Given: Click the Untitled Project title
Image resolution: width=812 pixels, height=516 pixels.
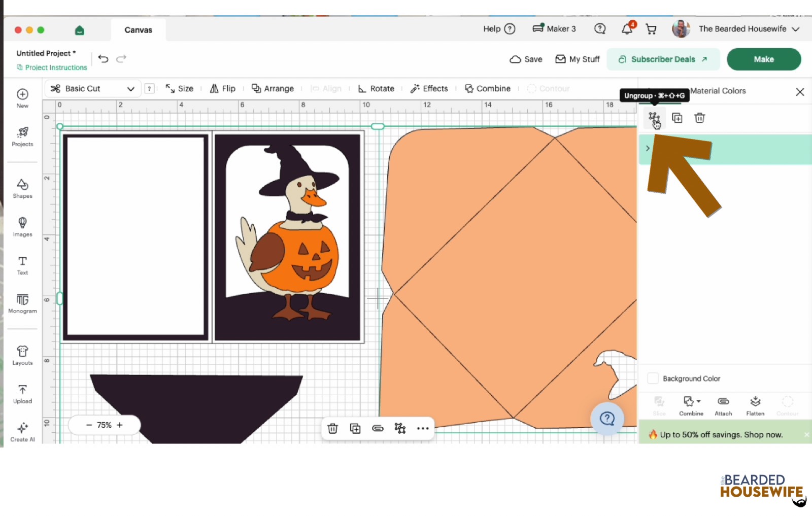Looking at the screenshot, I should pos(46,53).
